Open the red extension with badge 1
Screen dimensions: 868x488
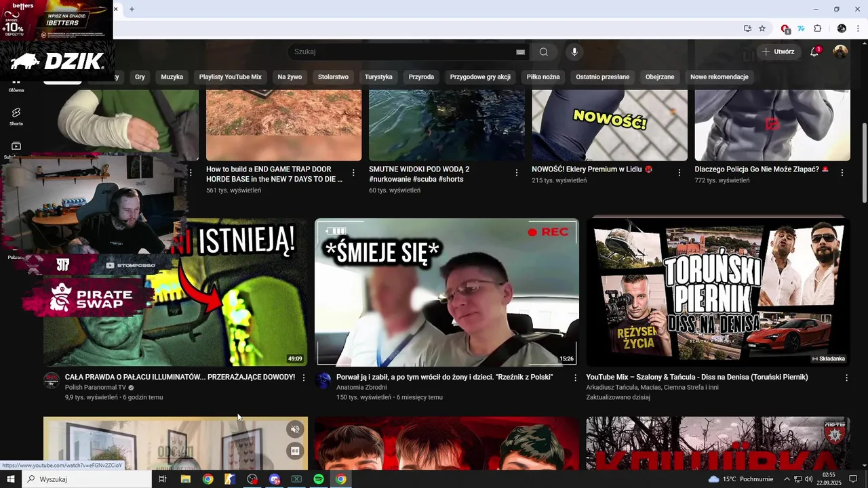click(x=785, y=28)
